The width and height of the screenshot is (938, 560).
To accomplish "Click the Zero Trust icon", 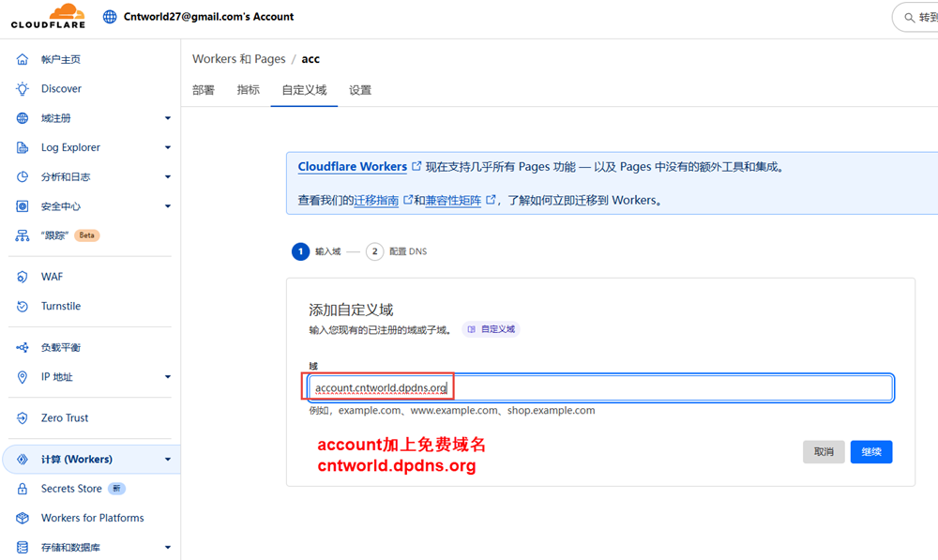I will pos(23,418).
